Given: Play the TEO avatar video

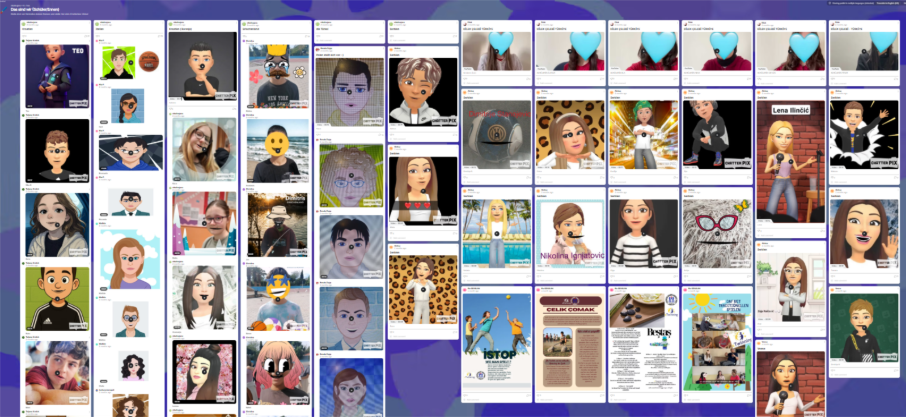Looking at the screenshot, I should point(57,77).
